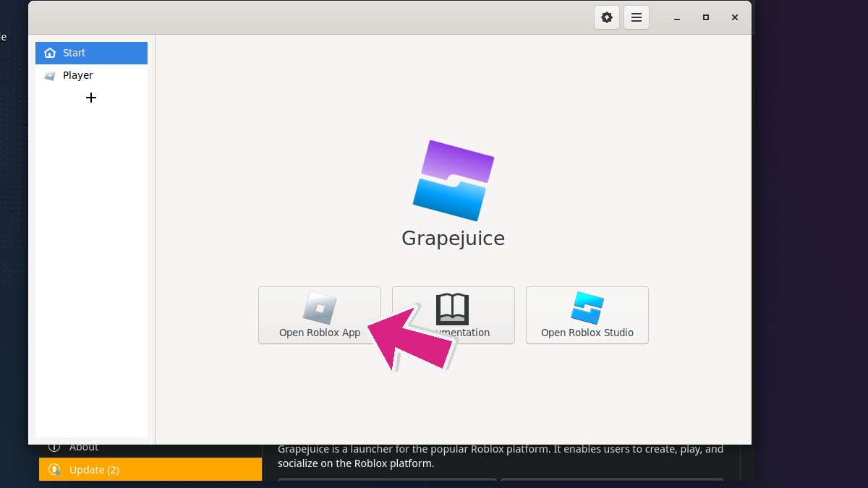
Task: Click the update icon in orange row
Action: [54, 470]
